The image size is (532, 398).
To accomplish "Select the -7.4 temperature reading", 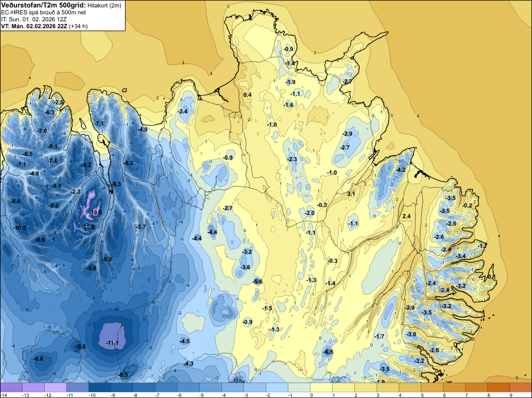I will click(x=52, y=161).
